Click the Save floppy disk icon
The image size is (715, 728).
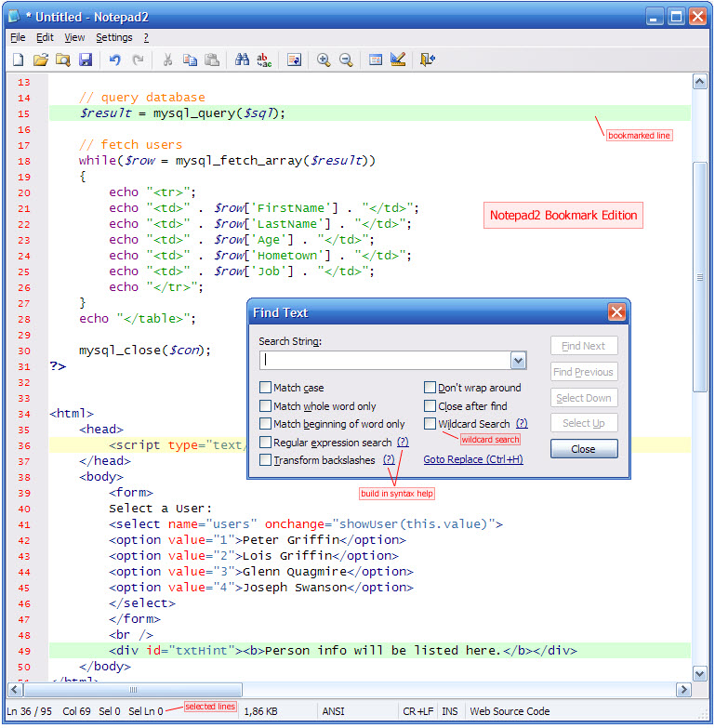point(86,60)
